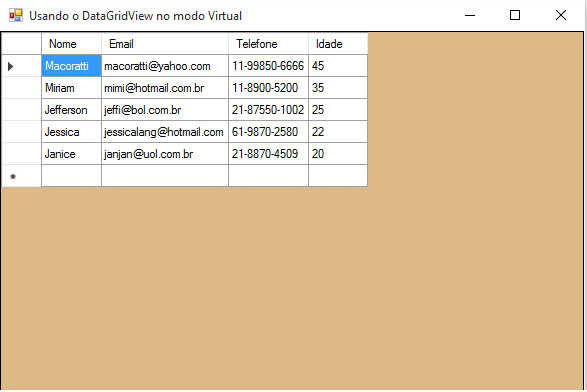The width and height of the screenshot is (587, 392).
Task: Minimize the DataGridView window
Action: (470, 15)
